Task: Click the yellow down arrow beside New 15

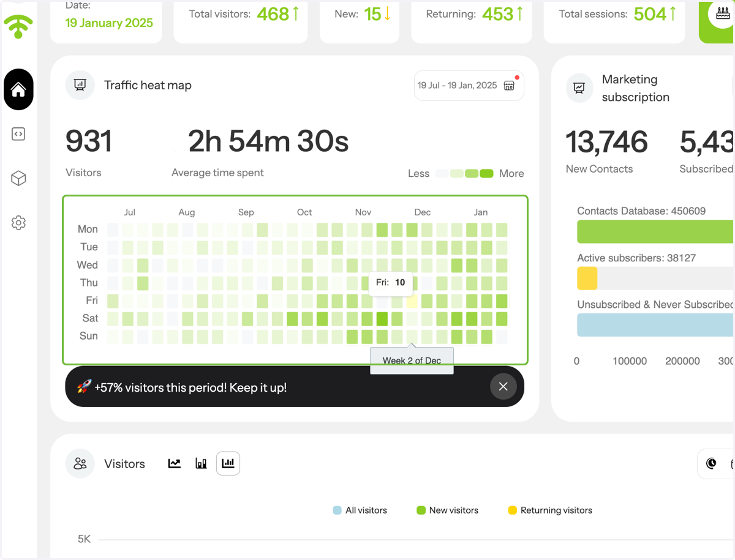Action: (x=388, y=13)
